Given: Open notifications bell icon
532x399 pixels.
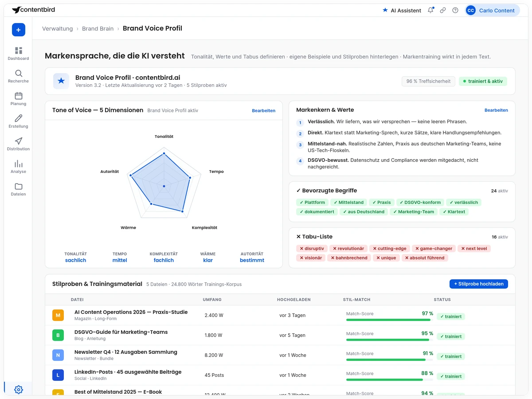Looking at the screenshot, I should pyautogui.click(x=430, y=10).
